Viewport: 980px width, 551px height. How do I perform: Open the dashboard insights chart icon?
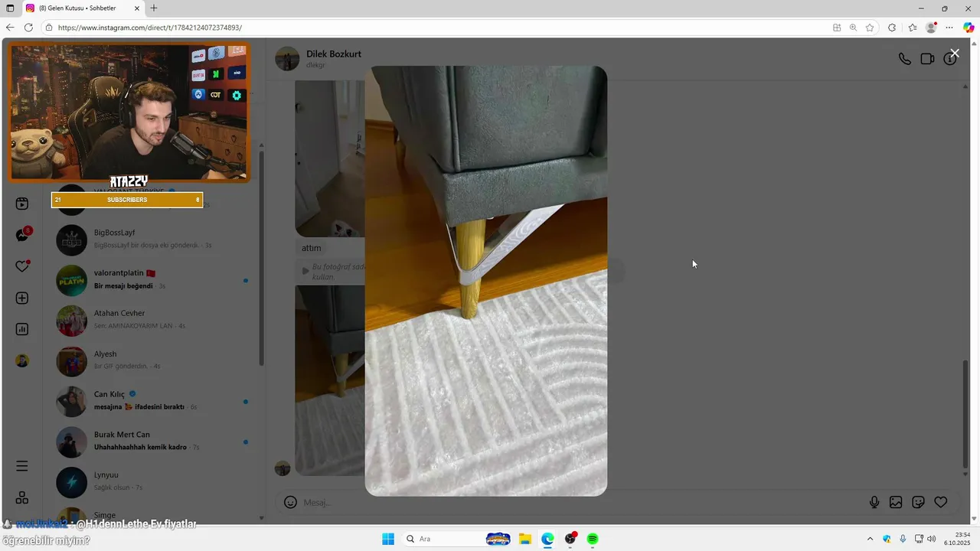tap(22, 329)
